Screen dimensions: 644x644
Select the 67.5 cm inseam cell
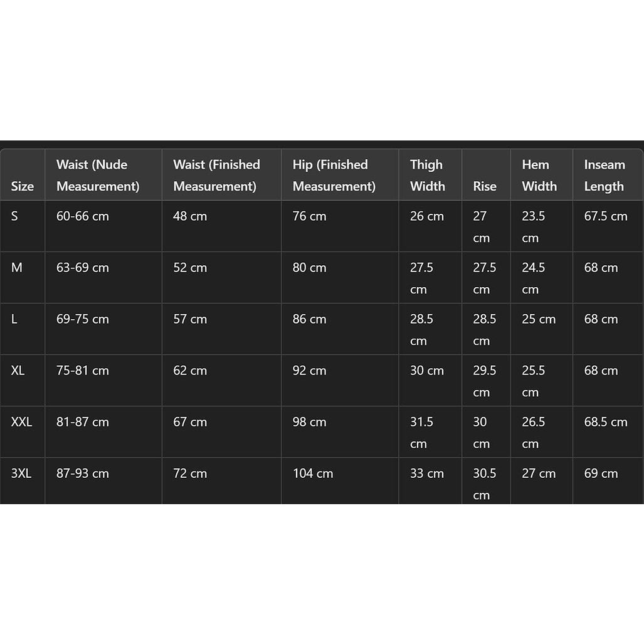tap(606, 216)
